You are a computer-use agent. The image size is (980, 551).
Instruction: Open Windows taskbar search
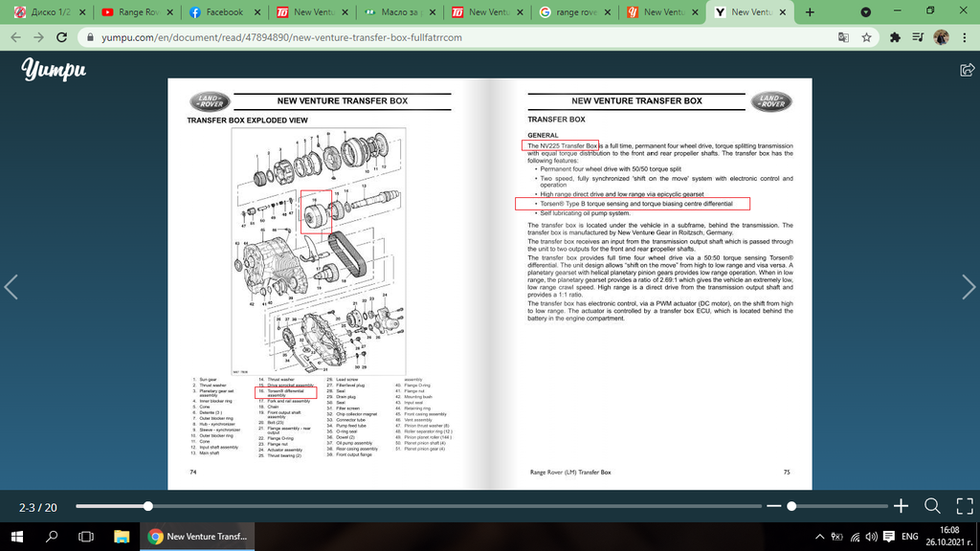(x=52, y=537)
